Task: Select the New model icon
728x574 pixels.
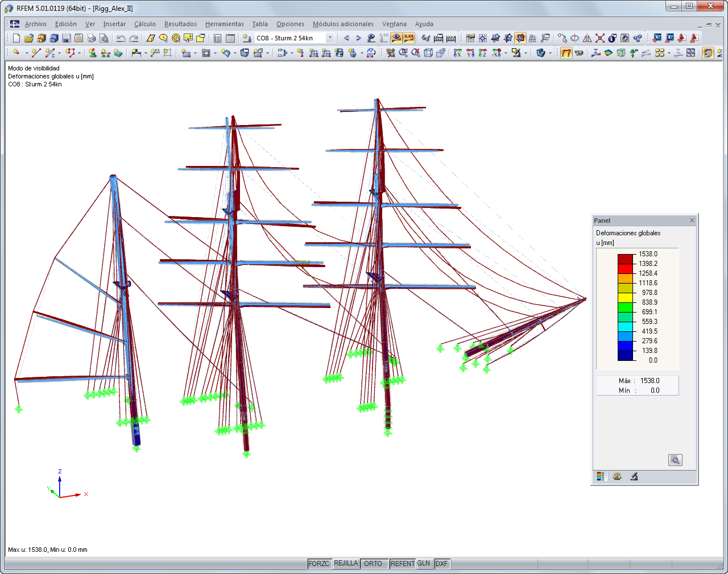Action: click(x=15, y=39)
